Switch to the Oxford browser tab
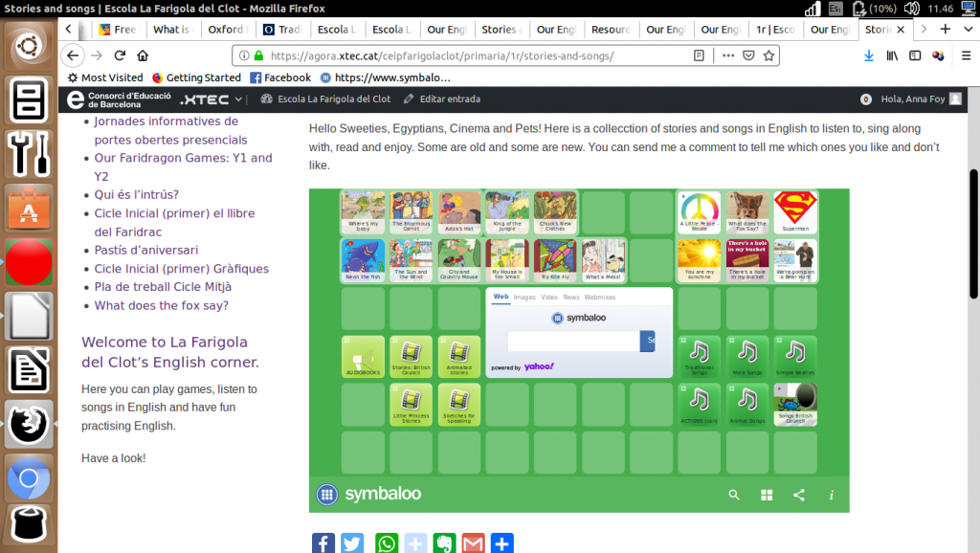The width and height of the screenshot is (980, 553). (227, 30)
